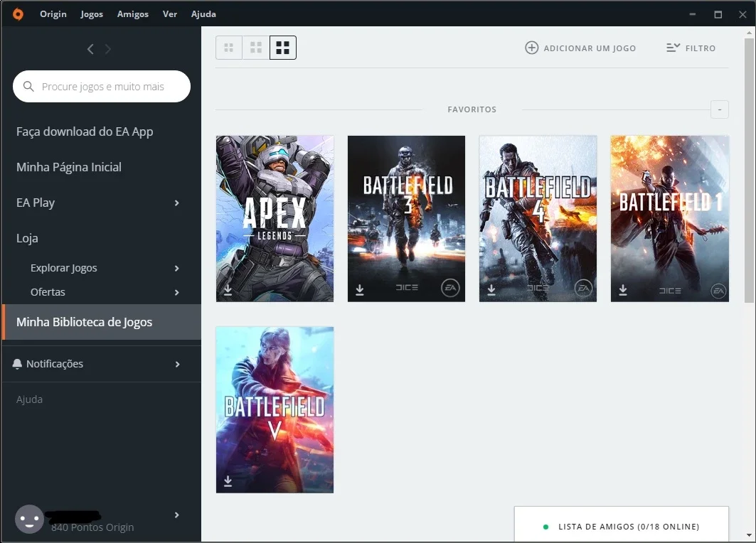Switch to medium tile view

tap(256, 47)
